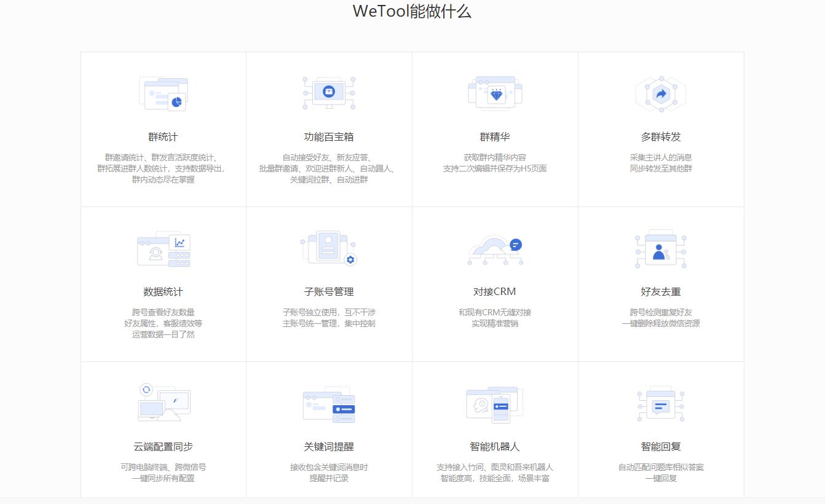This screenshot has height=504, width=825.
Task: Select the 群精华 title text
Action: tap(495, 136)
